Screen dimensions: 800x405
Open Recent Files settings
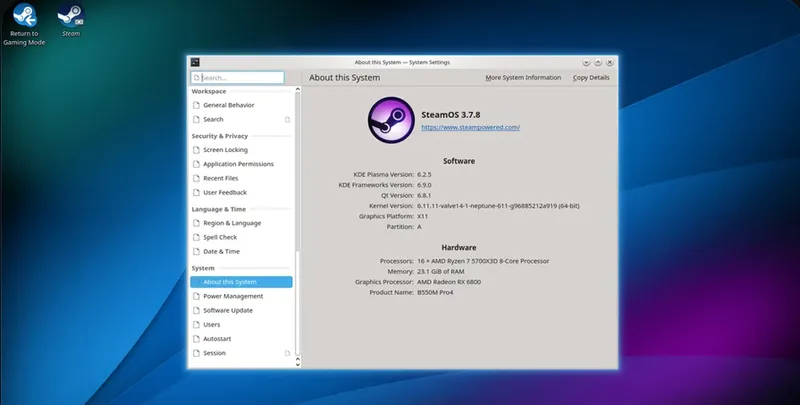click(241, 179)
